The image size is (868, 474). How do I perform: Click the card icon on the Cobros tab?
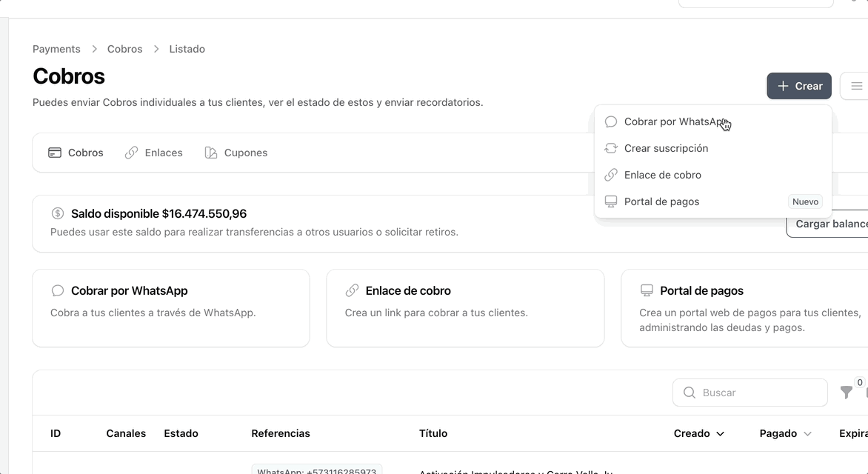point(55,152)
